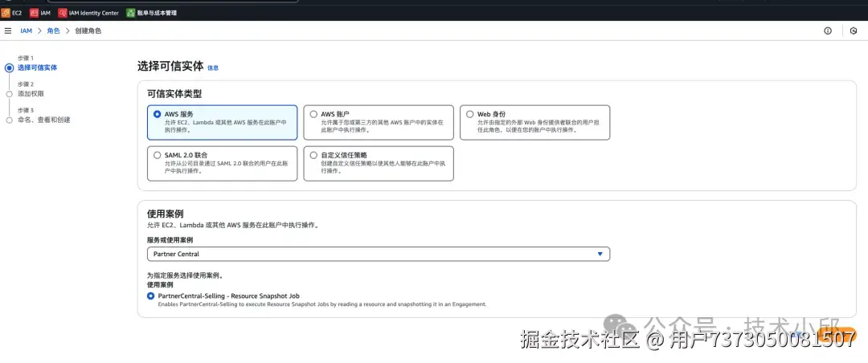This screenshot has height=363, width=868.
Task: Click the 可信实体类型 section heading
Action: (174, 94)
